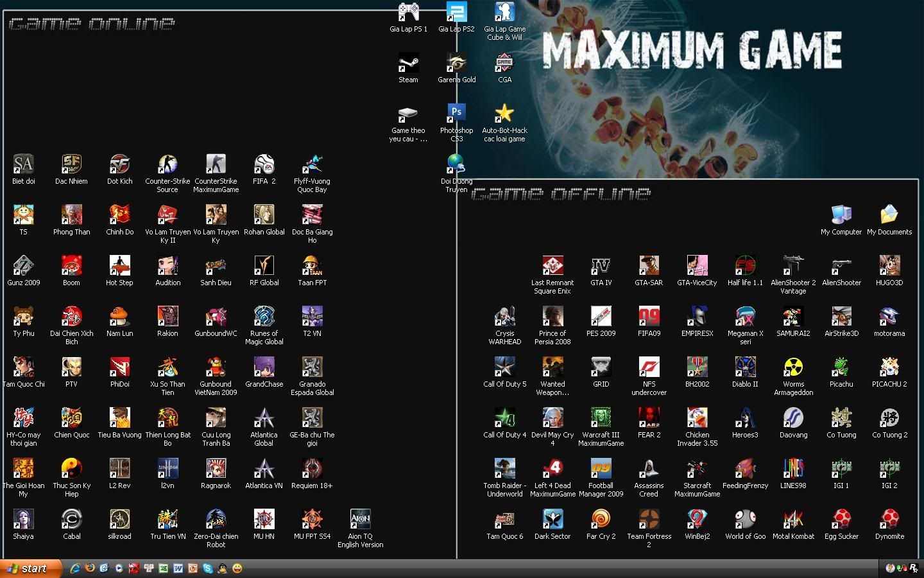Open Excel from quick launch bar
The width and height of the screenshot is (924, 578).
click(x=164, y=568)
